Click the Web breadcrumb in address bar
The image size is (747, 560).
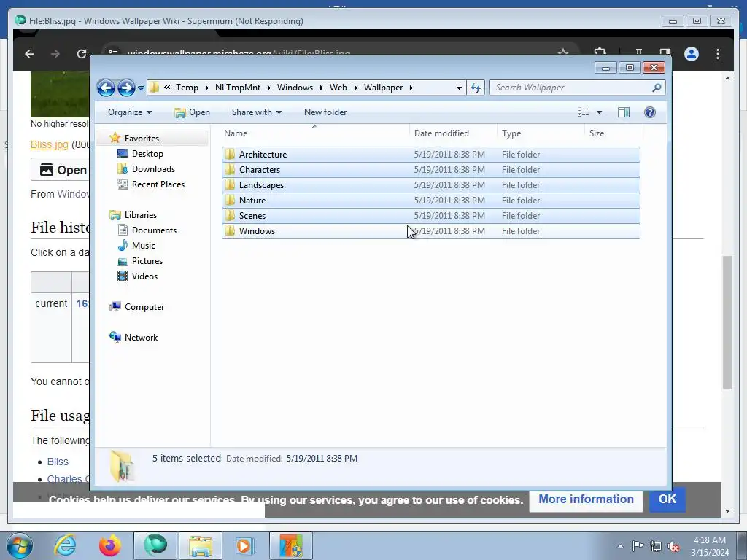click(x=338, y=87)
